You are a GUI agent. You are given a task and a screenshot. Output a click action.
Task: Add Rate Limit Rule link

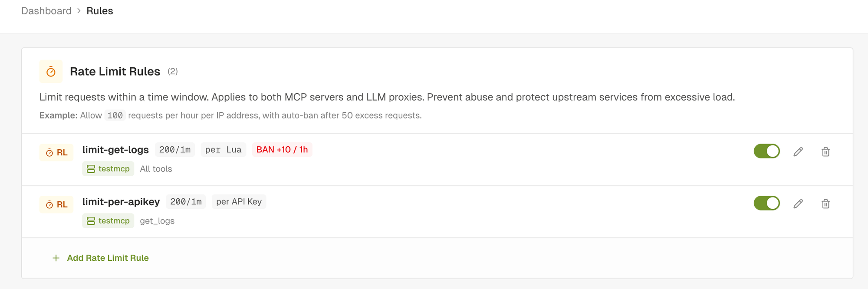click(x=108, y=258)
